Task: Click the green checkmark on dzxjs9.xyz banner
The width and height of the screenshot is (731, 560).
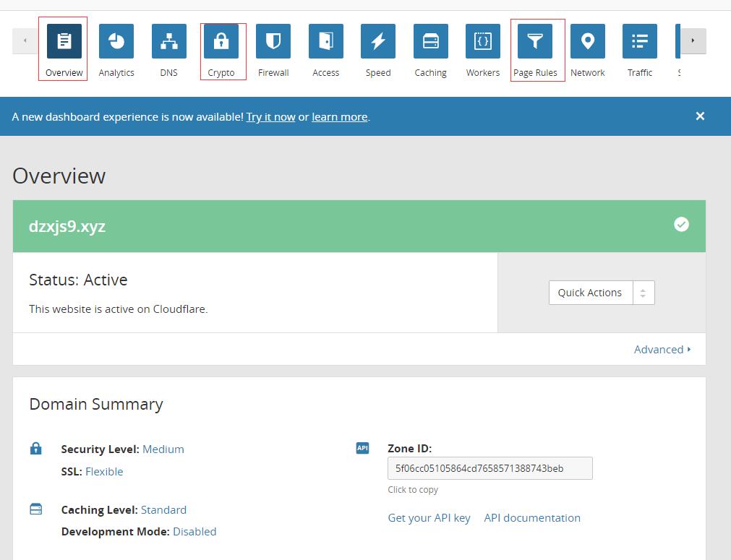Action: [681, 225]
